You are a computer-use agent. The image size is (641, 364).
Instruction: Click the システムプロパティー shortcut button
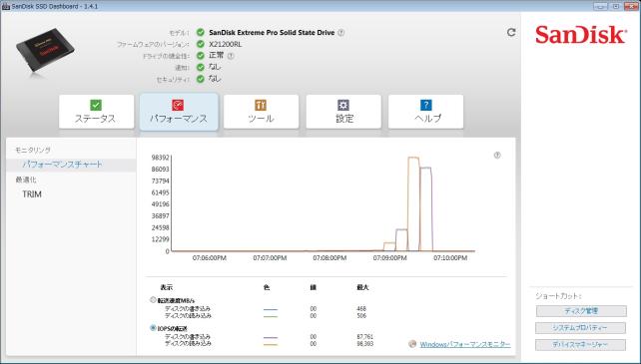[580, 328]
